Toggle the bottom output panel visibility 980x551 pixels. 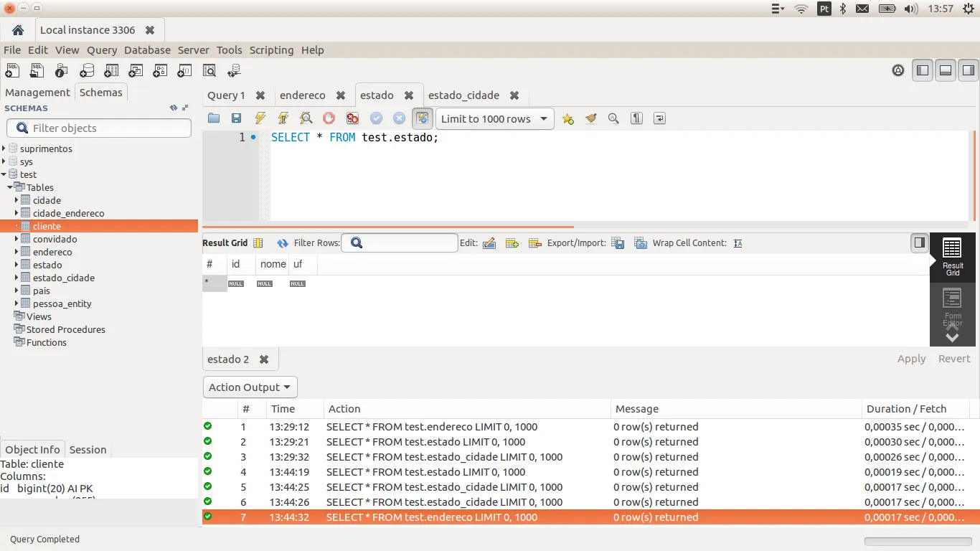tap(946, 70)
